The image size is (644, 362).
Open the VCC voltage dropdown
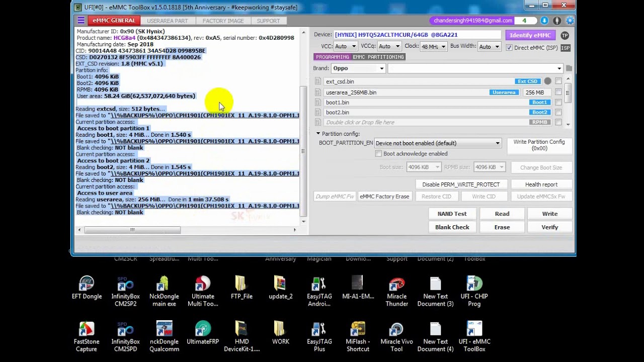click(346, 46)
